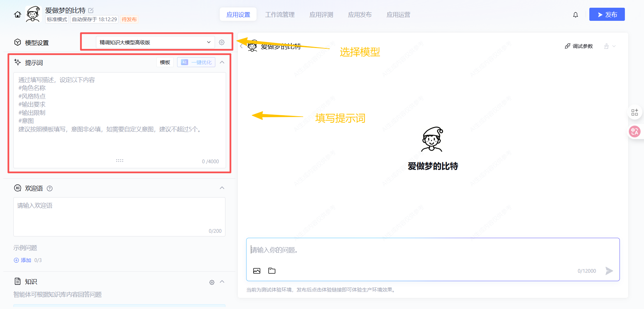Click the folder attachment icon
Screen dimensions: 644x309
coord(272,271)
